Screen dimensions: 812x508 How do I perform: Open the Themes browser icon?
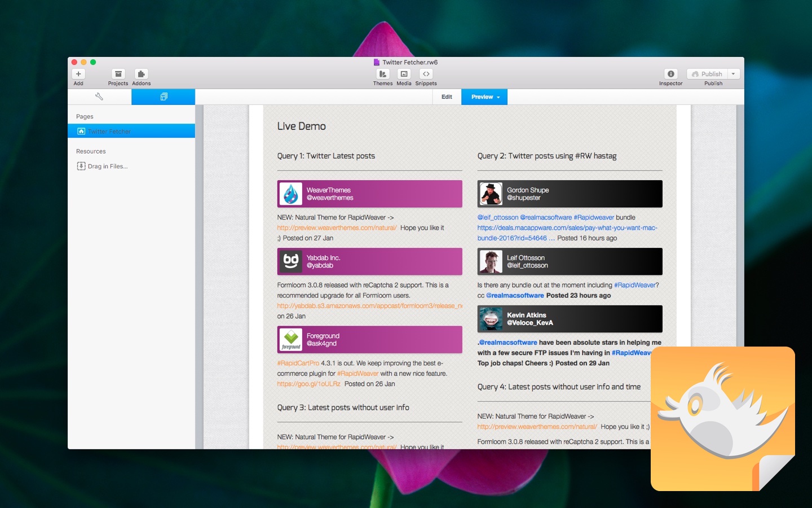coord(383,74)
